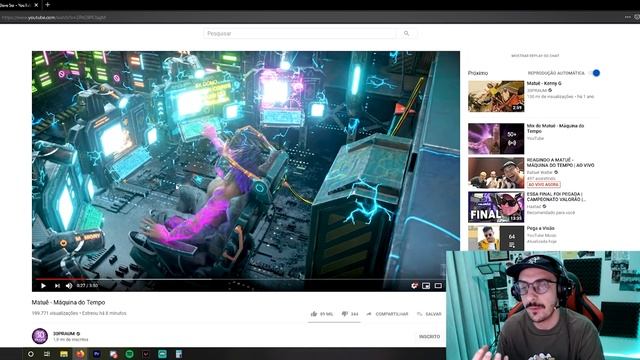
Task: Focus the Pesquisar search field
Action: tap(300, 33)
